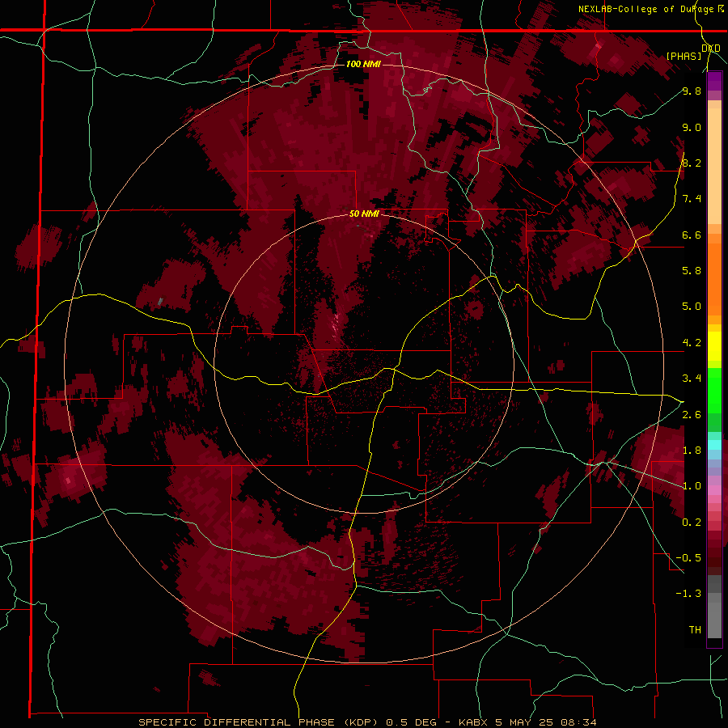728x728 pixels.
Task: Pick the yellow segment of the color bar
Action: point(714,346)
